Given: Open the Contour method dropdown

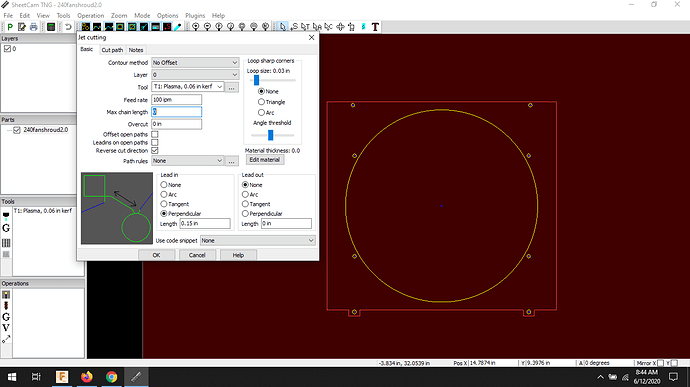Looking at the screenshot, I should 195,63.
